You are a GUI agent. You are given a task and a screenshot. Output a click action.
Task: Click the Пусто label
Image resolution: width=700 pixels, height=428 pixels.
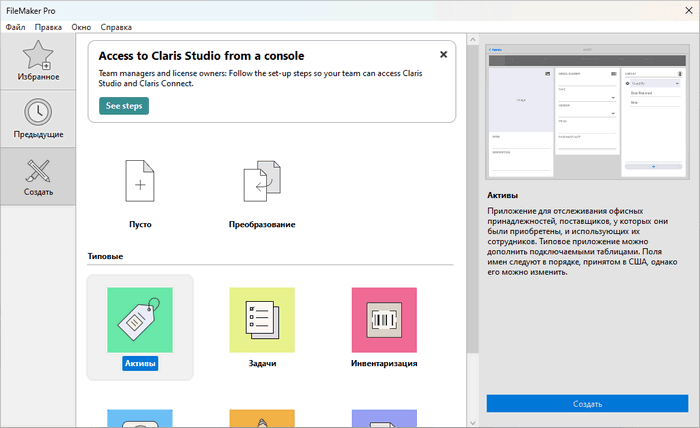pos(140,224)
